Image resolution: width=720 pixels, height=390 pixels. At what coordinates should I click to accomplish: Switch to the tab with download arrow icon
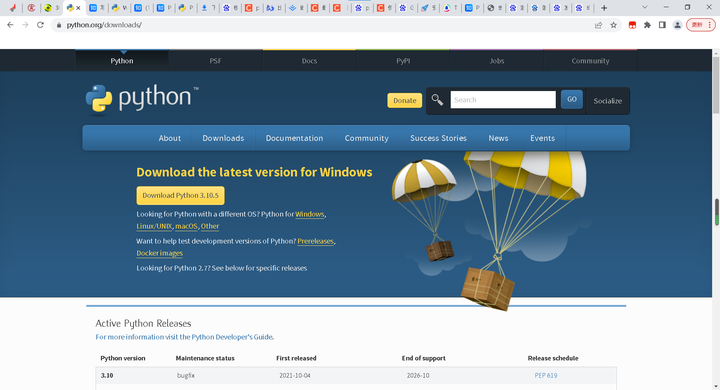(x=204, y=8)
